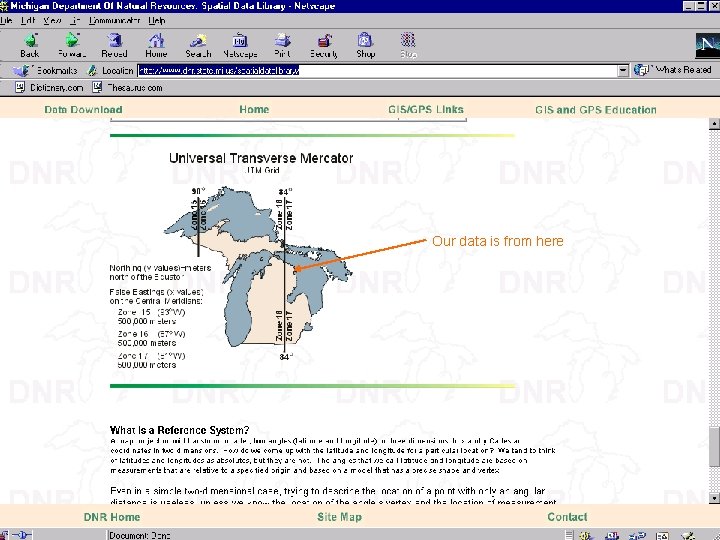720x540 pixels.
Task: Open the Edit menu
Action: (x=28, y=20)
